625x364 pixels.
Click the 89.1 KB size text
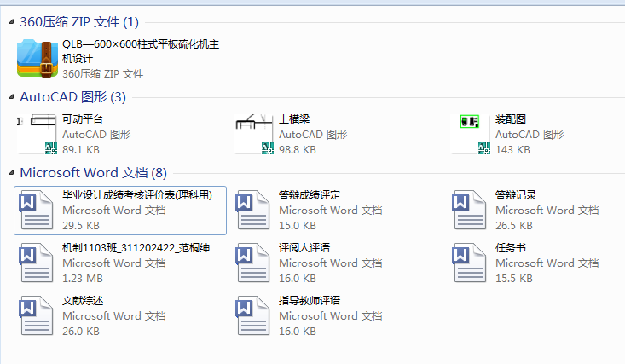pyautogui.click(x=81, y=149)
